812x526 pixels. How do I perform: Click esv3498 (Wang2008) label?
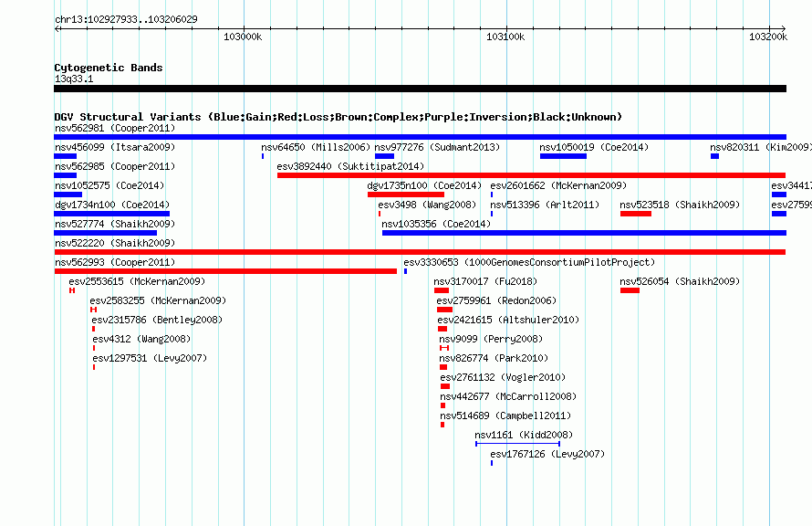click(427, 205)
